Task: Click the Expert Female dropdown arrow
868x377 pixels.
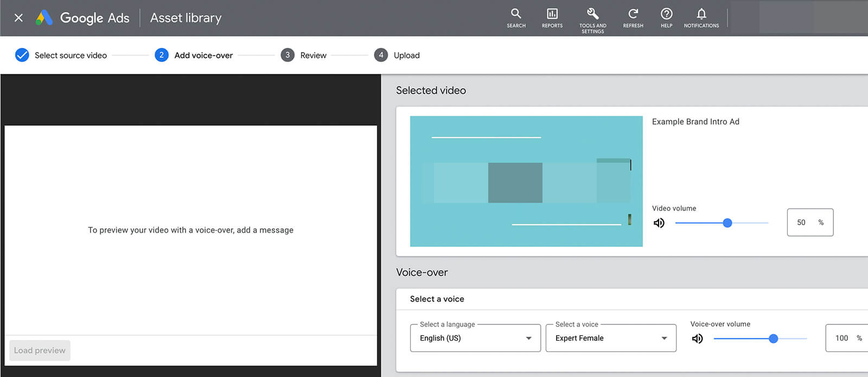Action: click(x=664, y=338)
